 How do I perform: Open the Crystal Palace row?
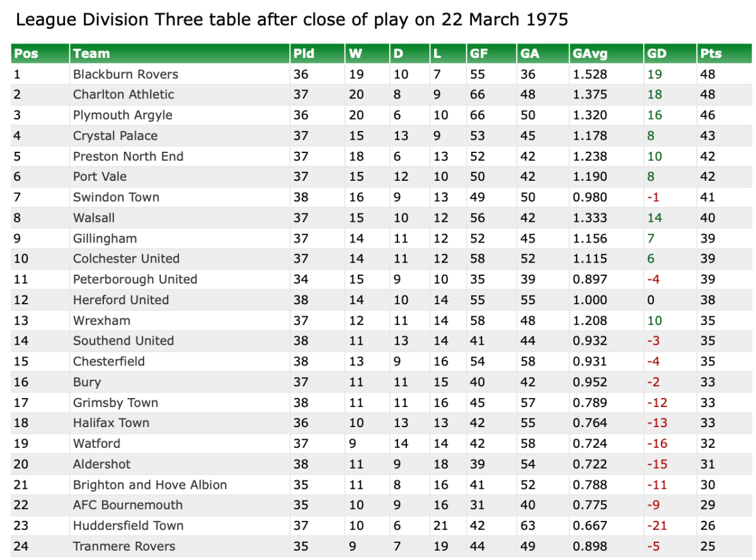point(115,136)
